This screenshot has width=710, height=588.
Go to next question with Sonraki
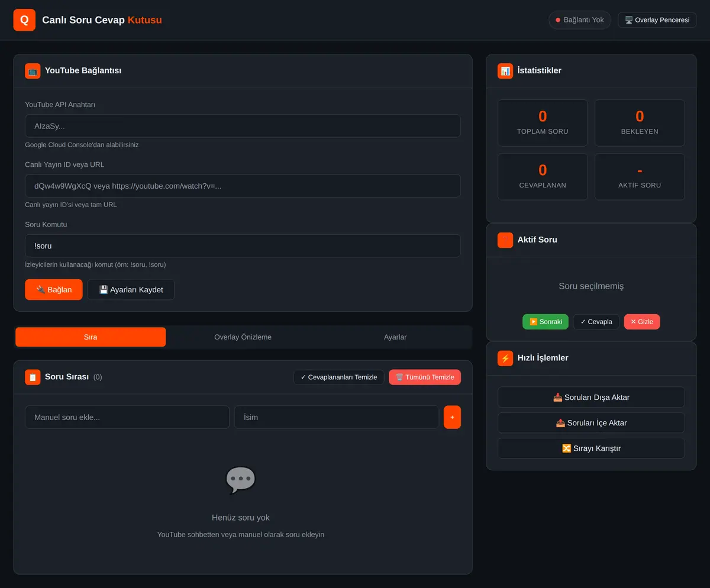(x=546, y=322)
